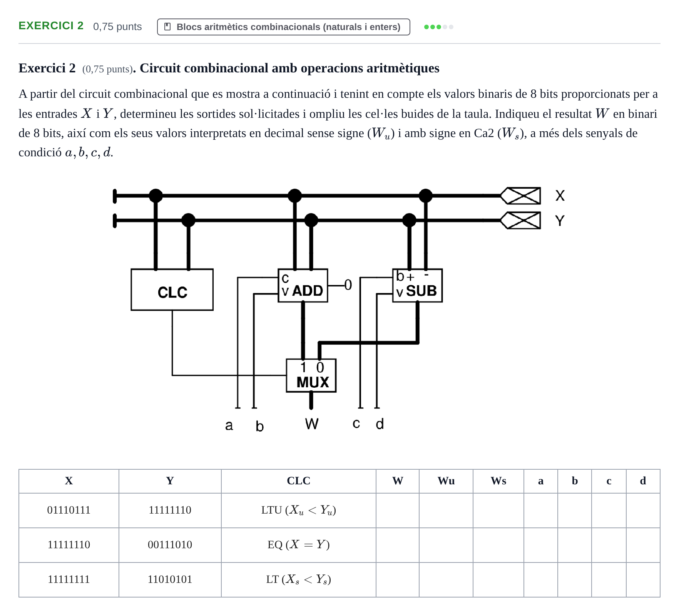
Task: Click the c cell in the LT row
Action: (609, 580)
